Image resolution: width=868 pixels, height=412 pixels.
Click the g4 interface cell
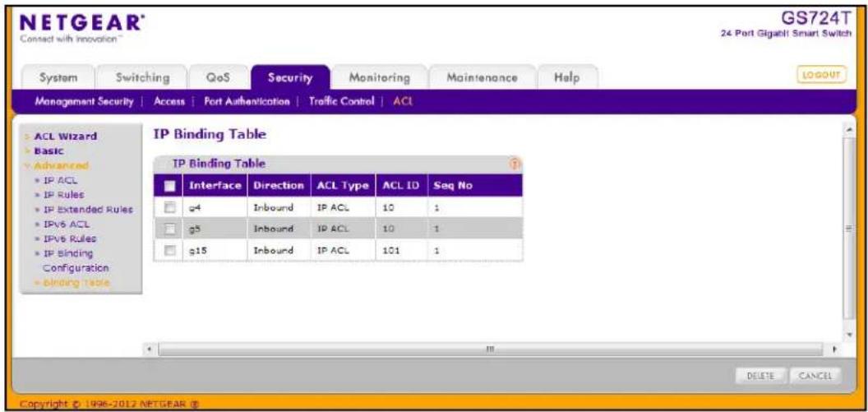point(215,207)
